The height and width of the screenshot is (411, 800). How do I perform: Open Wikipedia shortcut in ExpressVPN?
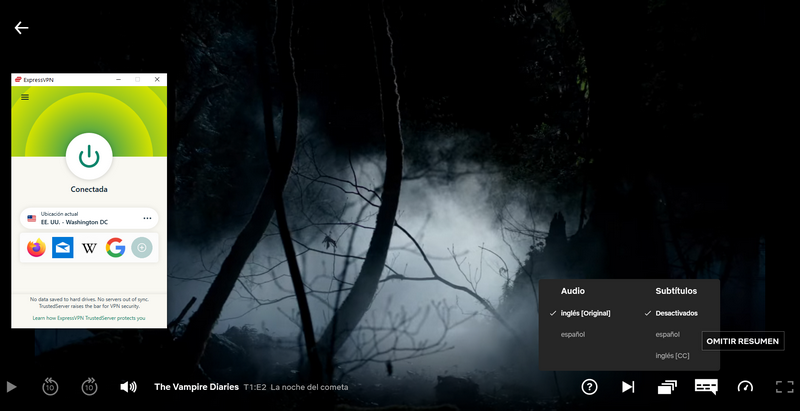tap(89, 248)
